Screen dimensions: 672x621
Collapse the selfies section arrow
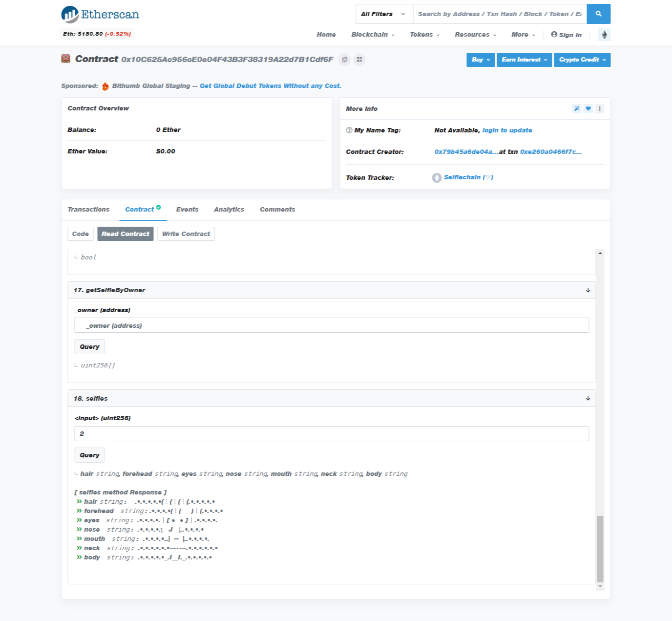(588, 399)
